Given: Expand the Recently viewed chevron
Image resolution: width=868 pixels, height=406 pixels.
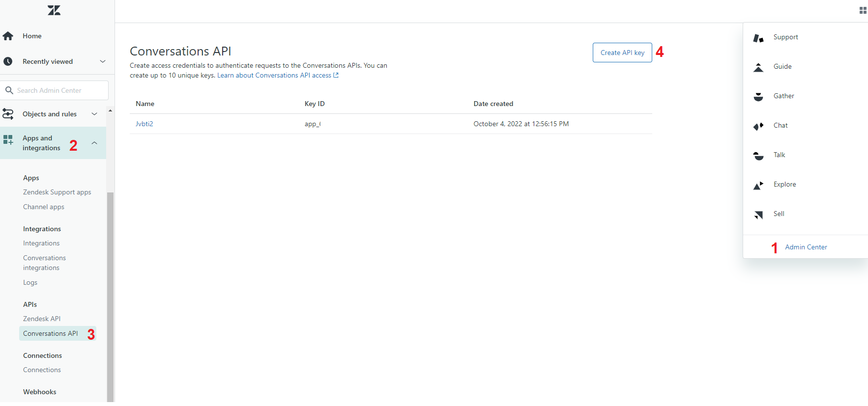Looking at the screenshot, I should [x=103, y=61].
